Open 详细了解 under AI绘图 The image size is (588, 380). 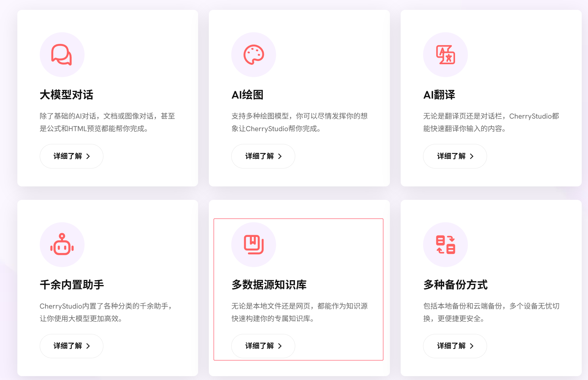click(x=263, y=156)
